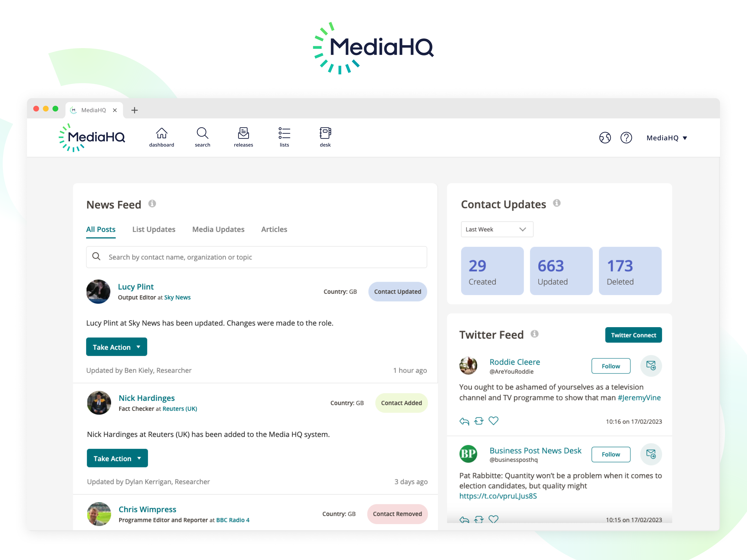Open the releases section

[243, 136]
